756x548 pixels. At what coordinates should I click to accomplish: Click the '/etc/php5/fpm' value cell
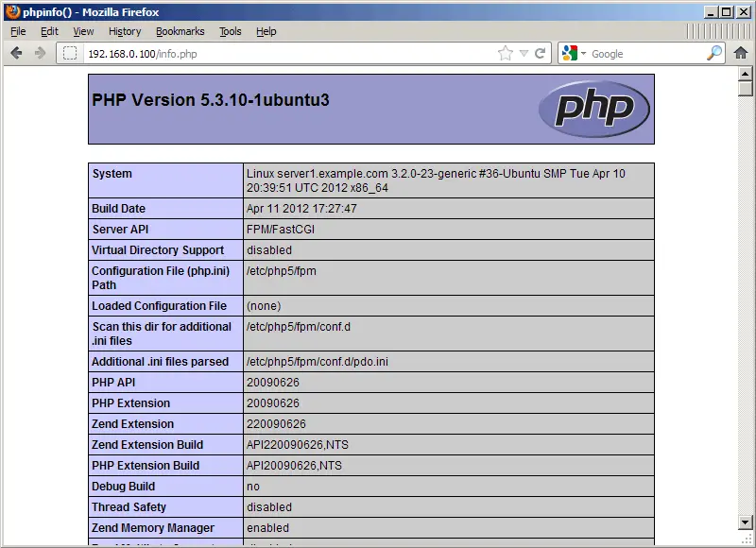(448, 278)
